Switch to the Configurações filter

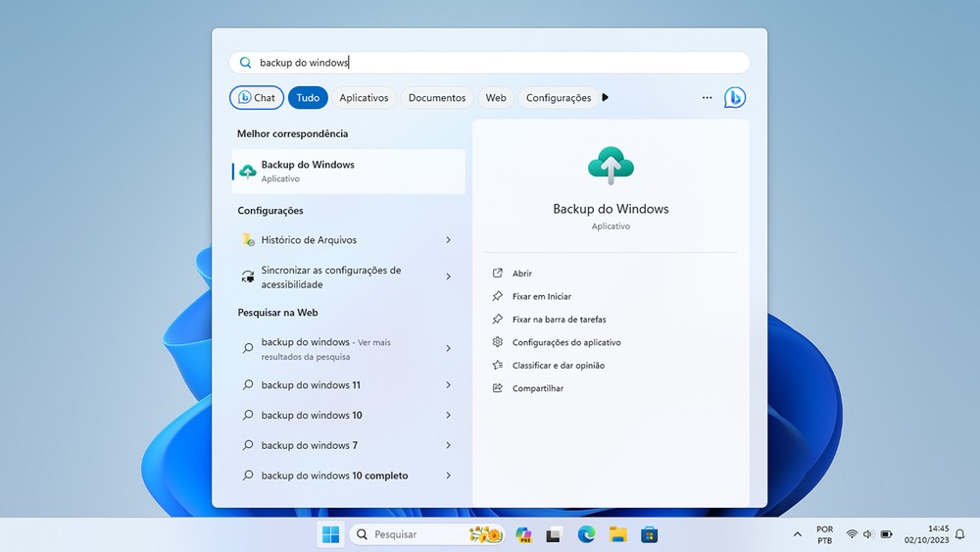coord(559,97)
